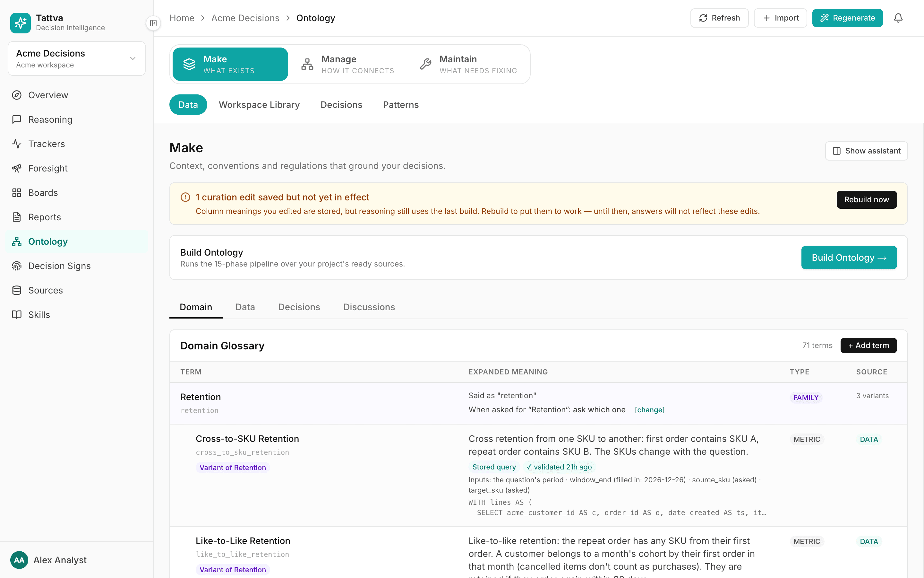This screenshot has height=578, width=924.
Task: Click the Maintain wrench icon
Action: 425,64
